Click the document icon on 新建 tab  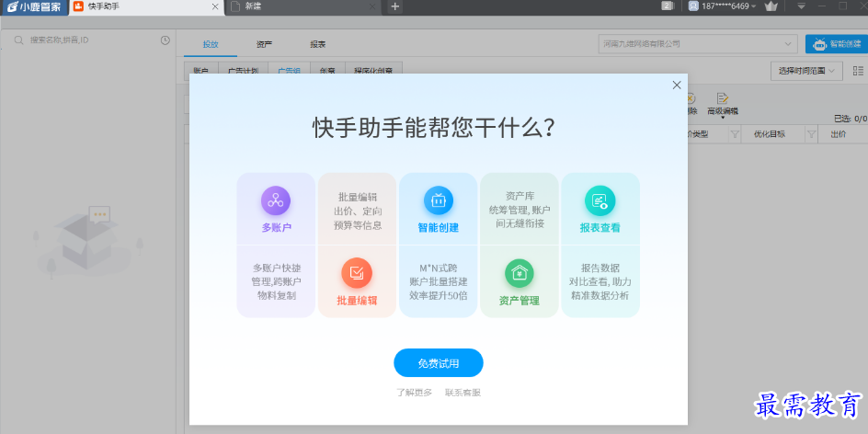pyautogui.click(x=235, y=6)
